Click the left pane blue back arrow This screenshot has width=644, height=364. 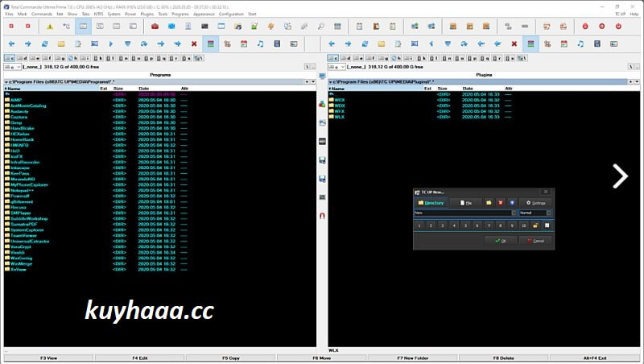coord(11,43)
